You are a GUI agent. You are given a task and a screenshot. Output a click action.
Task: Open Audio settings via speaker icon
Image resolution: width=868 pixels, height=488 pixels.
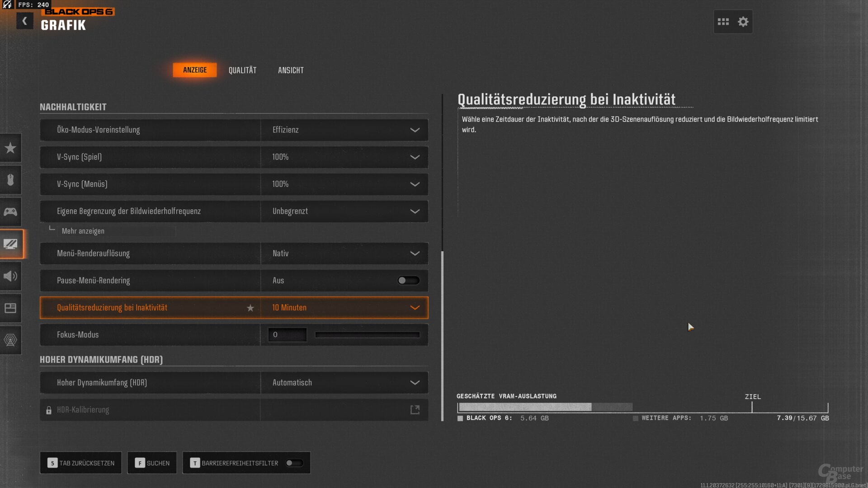coord(10,276)
